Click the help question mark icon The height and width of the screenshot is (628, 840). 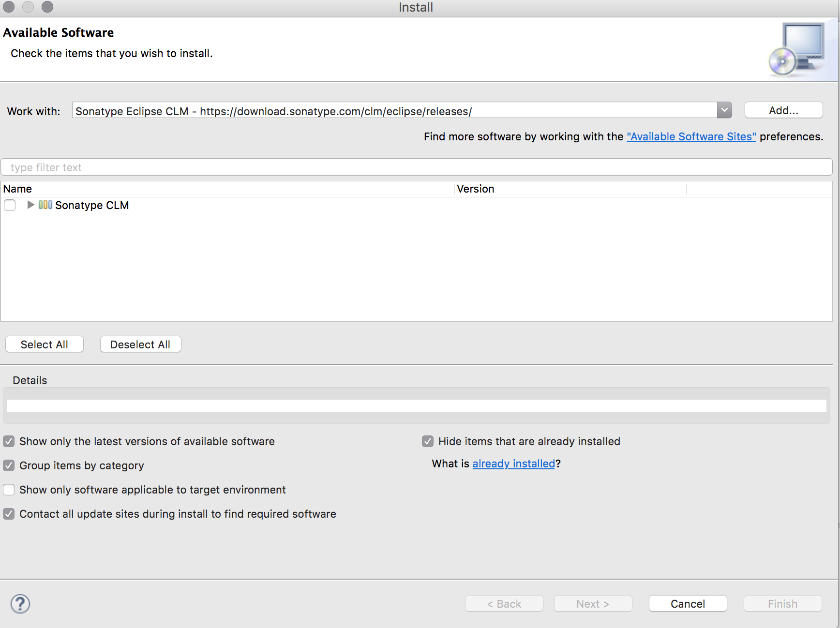[x=20, y=603]
